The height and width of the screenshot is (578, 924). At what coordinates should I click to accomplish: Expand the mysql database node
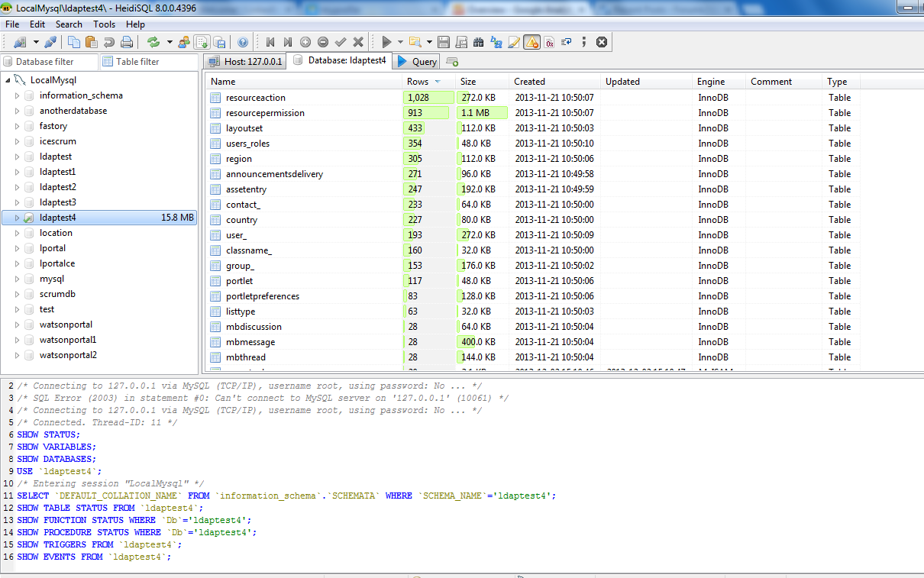pos(15,278)
